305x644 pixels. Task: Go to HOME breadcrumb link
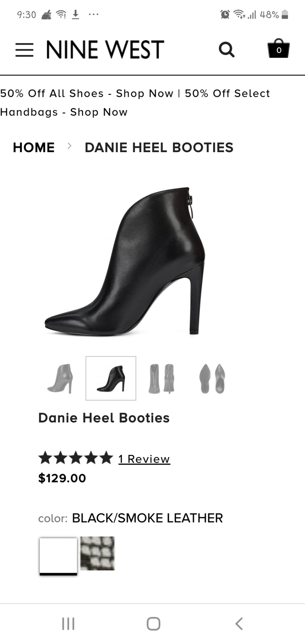coord(34,147)
